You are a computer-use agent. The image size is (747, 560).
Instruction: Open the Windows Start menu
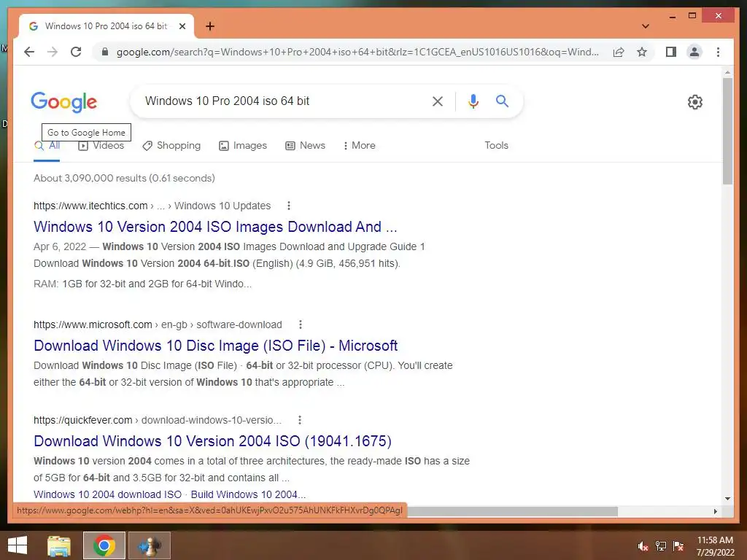coord(18,545)
